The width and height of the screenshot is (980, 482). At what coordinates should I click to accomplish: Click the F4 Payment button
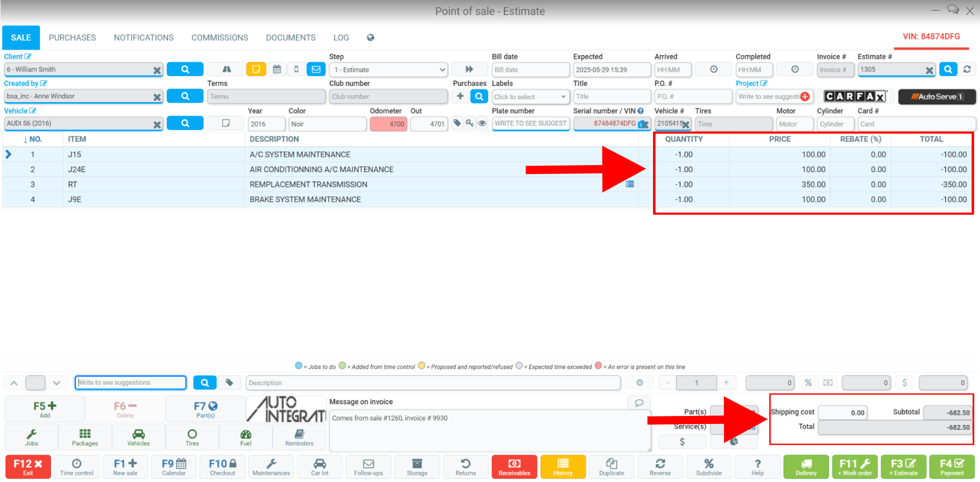click(951, 466)
